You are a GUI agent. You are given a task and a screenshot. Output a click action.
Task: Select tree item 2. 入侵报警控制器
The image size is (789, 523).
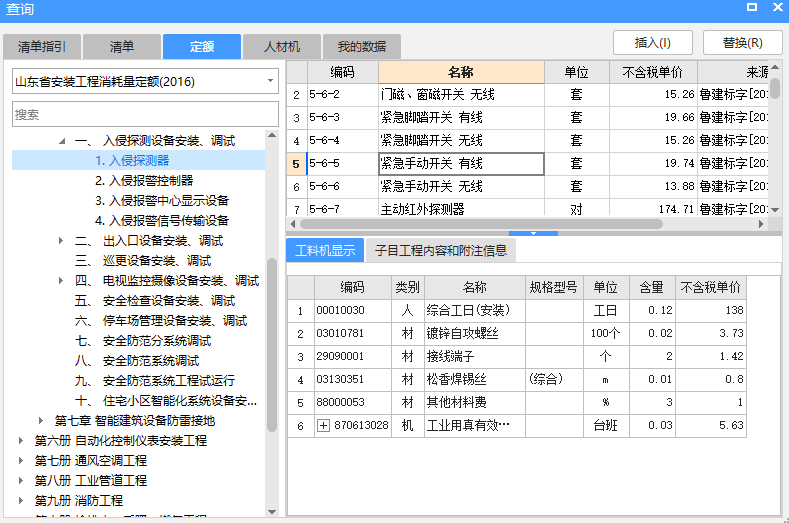[144, 181]
